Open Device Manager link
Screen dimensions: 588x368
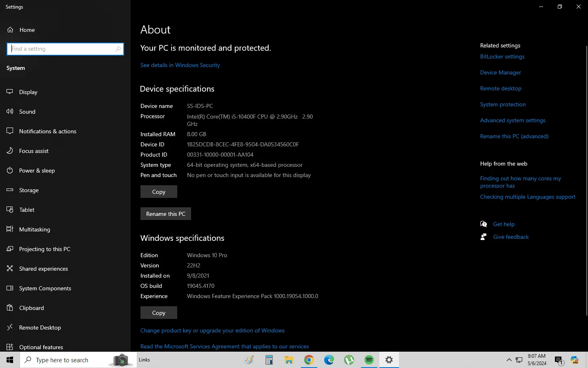pos(501,72)
